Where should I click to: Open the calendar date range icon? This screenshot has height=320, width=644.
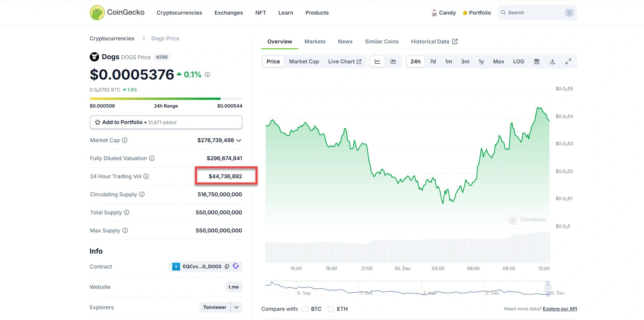537,61
